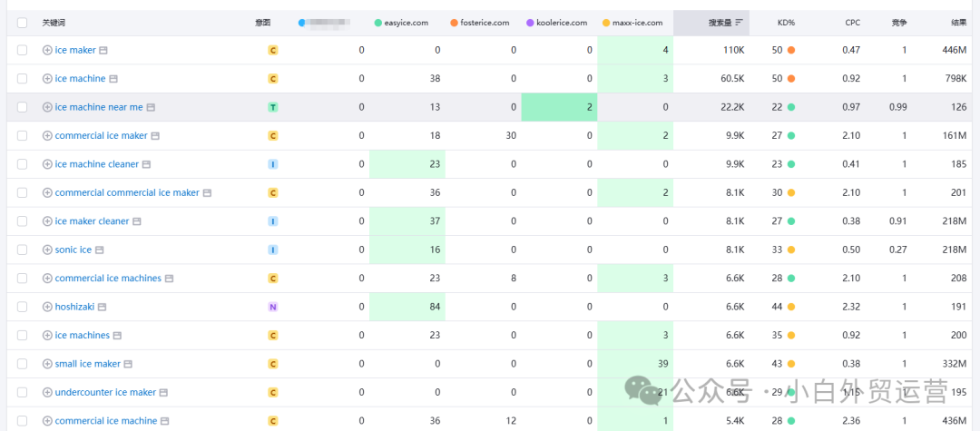Sort by KD% column header
980x431 pixels.
pos(786,23)
